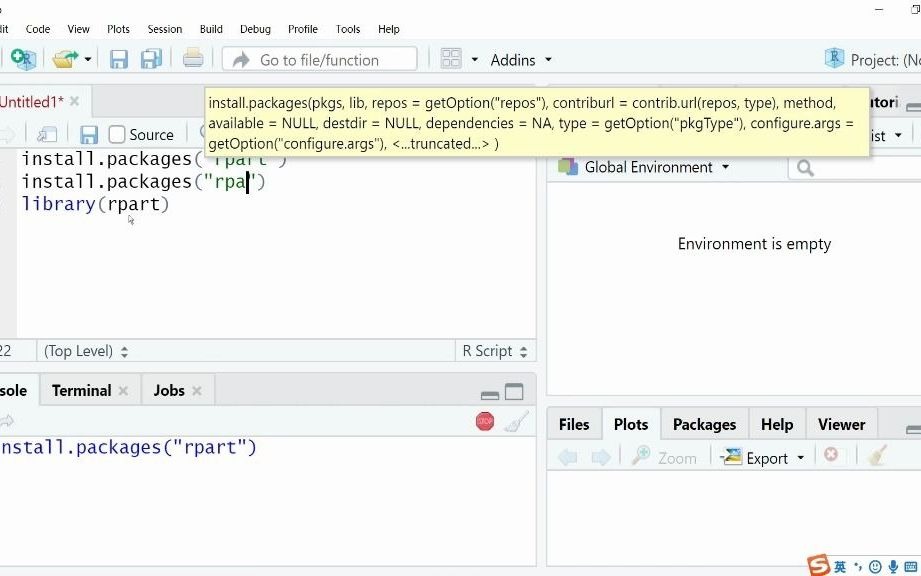Click the Zoom plot magnifier icon
921x576 pixels.
tap(641, 457)
